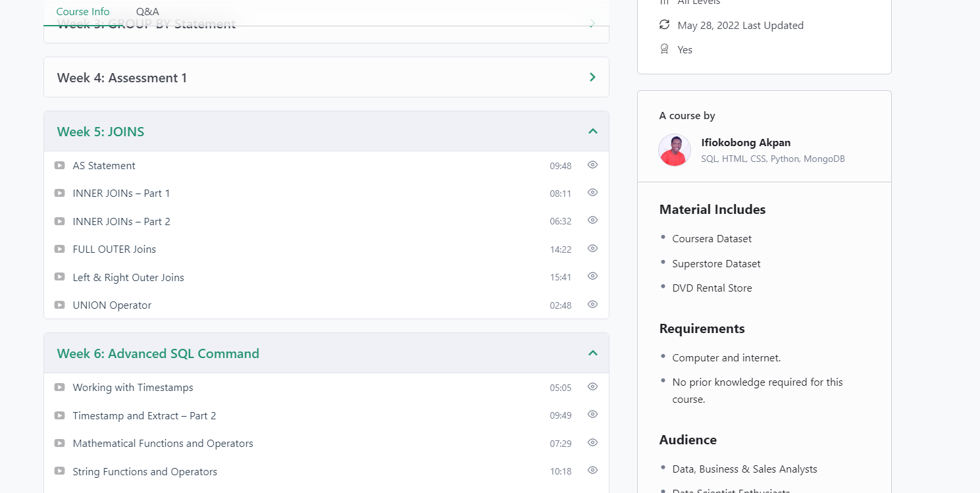Open instructor Ifiokobong Akpan's profile link
Image resolution: width=980 pixels, height=493 pixels.
[746, 143]
